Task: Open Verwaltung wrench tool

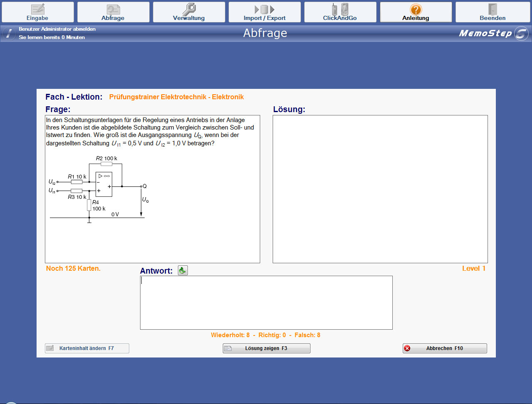Action: click(x=189, y=12)
